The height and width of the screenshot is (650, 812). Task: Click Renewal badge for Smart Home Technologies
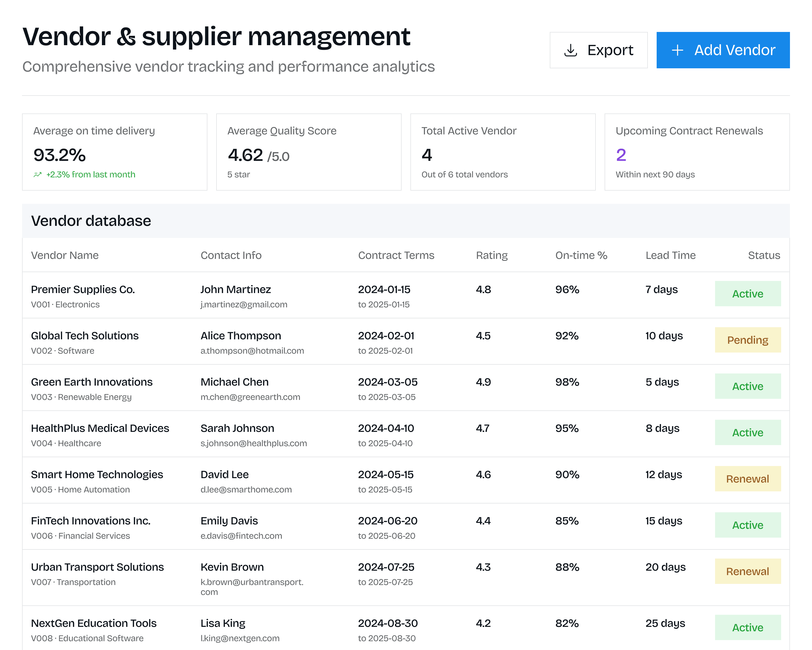click(x=747, y=479)
